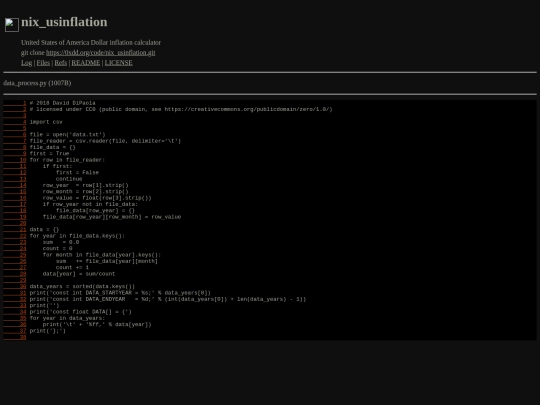540x405 pixels.
Task: Click the nix_usinflation logo image
Action: tap(12, 25)
